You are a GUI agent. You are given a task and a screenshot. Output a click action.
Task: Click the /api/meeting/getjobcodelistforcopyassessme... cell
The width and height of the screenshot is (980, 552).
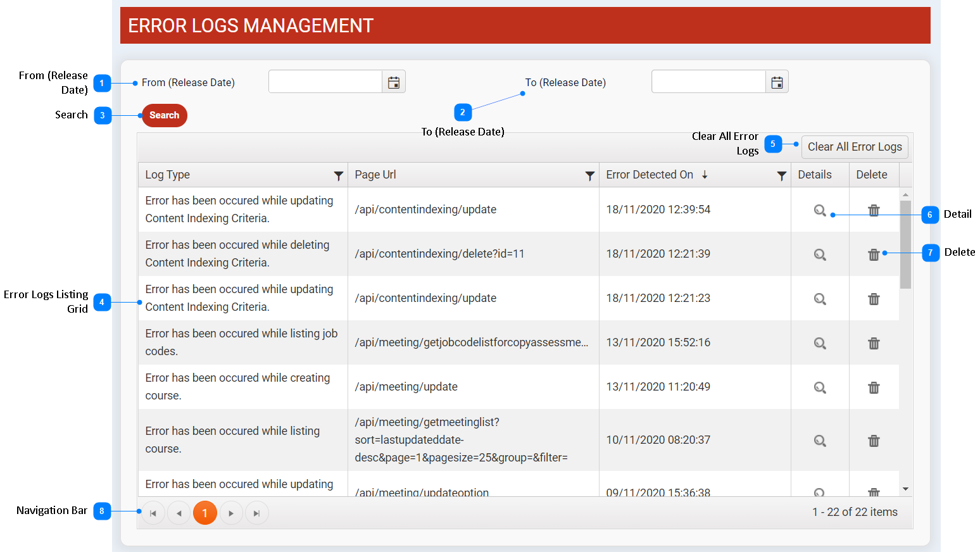tap(474, 342)
